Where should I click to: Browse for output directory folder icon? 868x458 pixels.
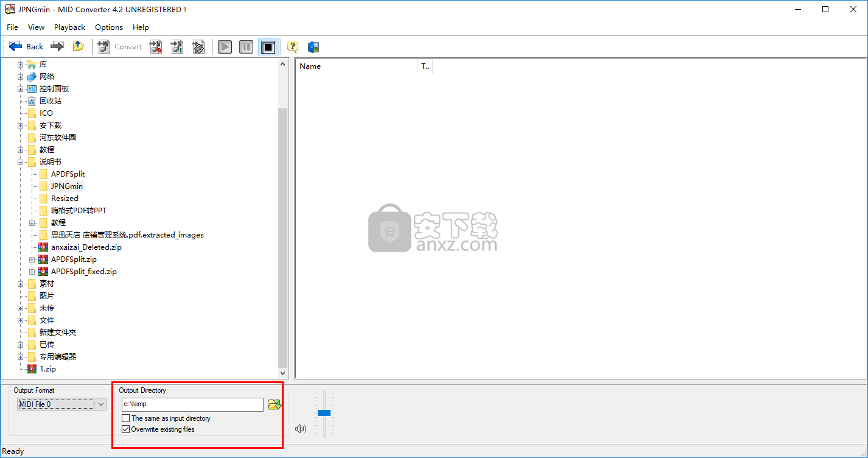pos(275,404)
